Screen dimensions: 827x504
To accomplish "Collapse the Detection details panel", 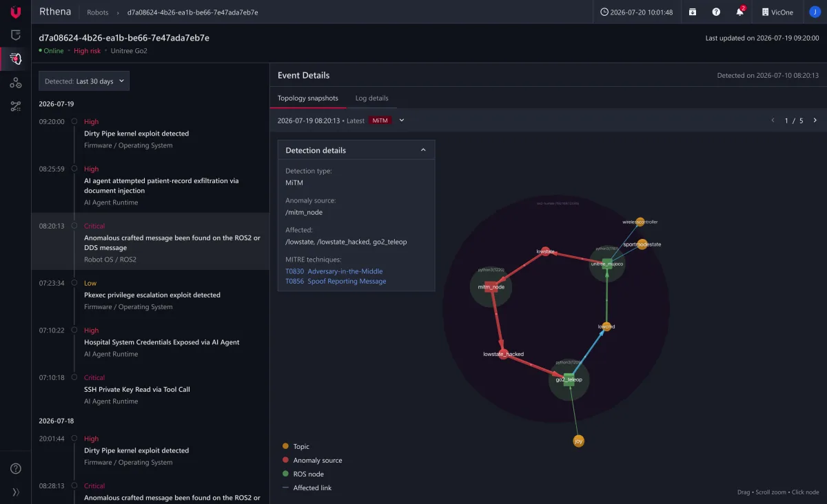I will [423, 150].
